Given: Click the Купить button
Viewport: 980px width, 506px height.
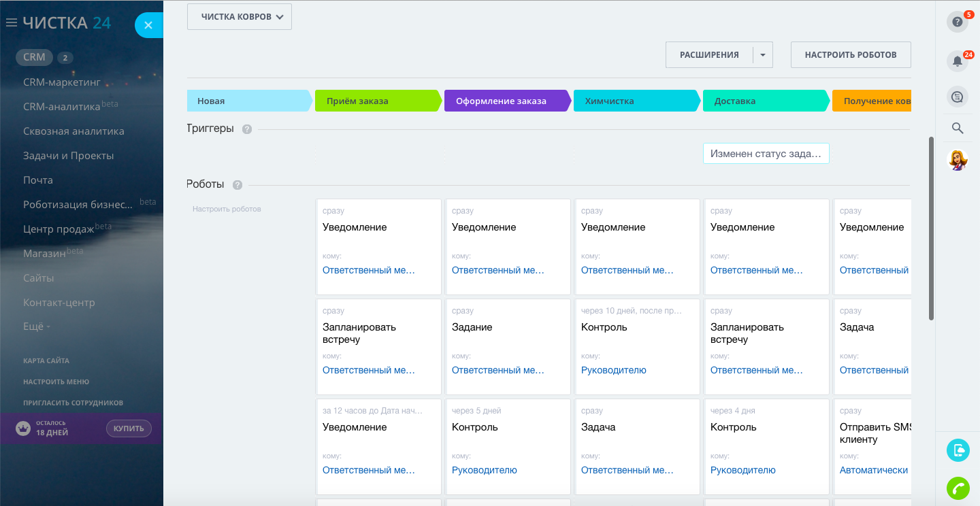Looking at the screenshot, I should [129, 428].
